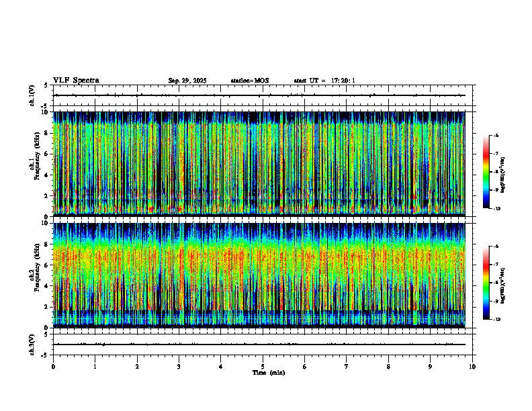
Task: Click the ch.1 spectrogram color scale bar
Action: [486, 172]
